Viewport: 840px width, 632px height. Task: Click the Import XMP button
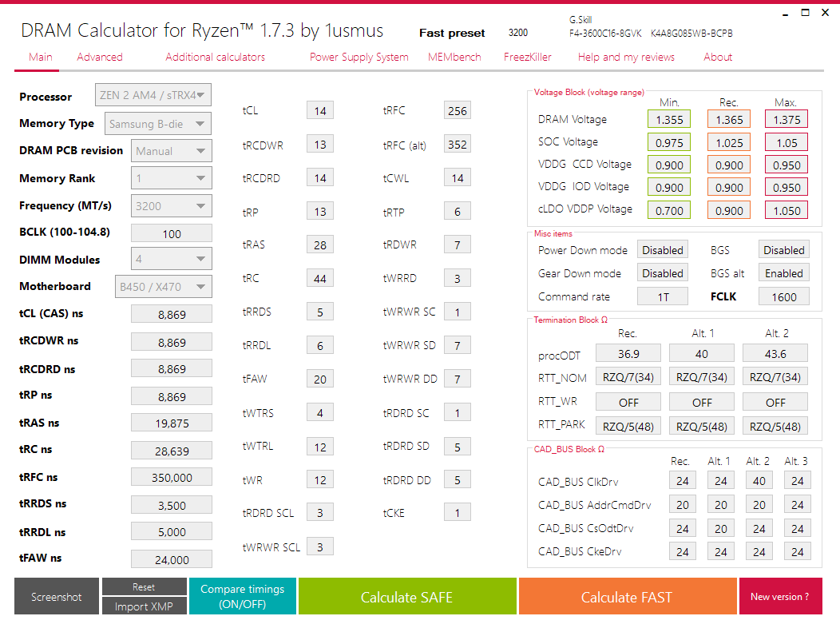[144, 606]
